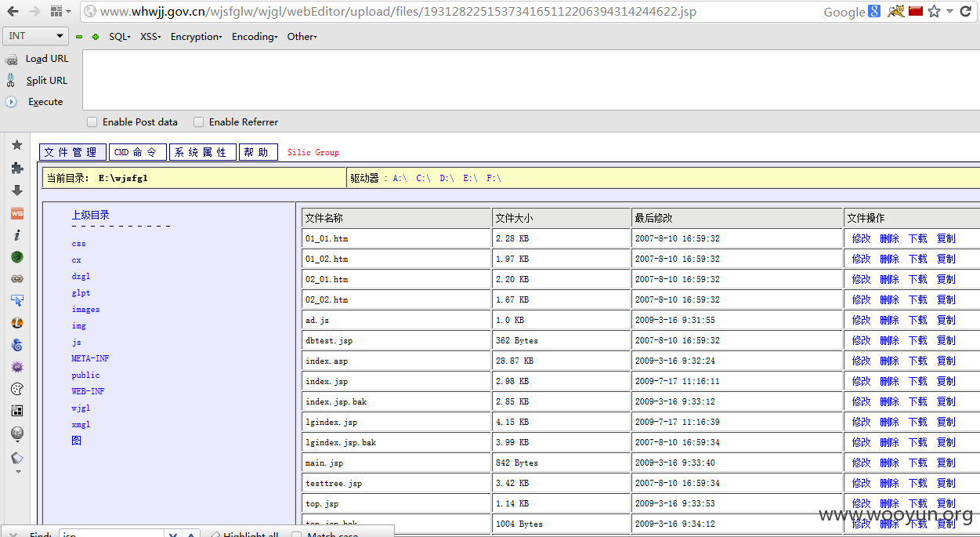Toggle the Enable Post data checkbox
This screenshot has height=537, width=980.
tap(92, 122)
